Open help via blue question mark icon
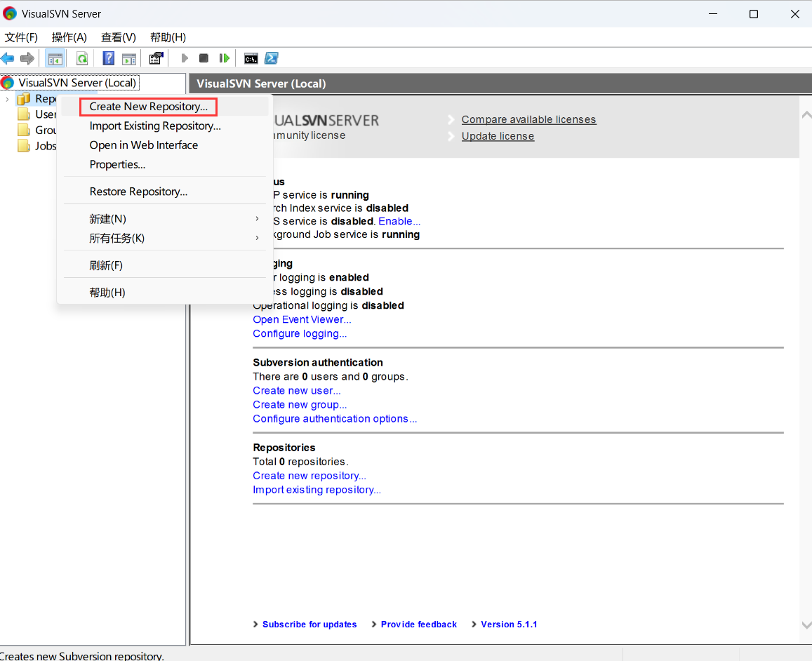 [108, 58]
